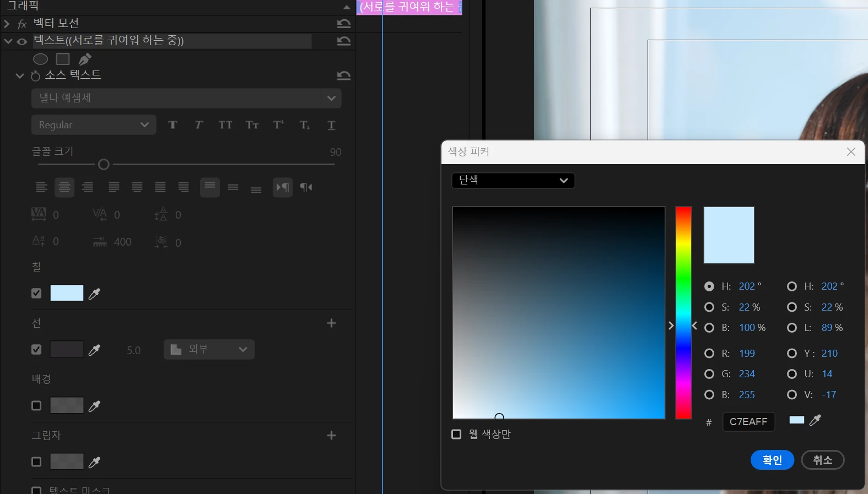Reset the 소스 텍스트 property
The width and height of the screenshot is (868, 494).
(x=343, y=75)
